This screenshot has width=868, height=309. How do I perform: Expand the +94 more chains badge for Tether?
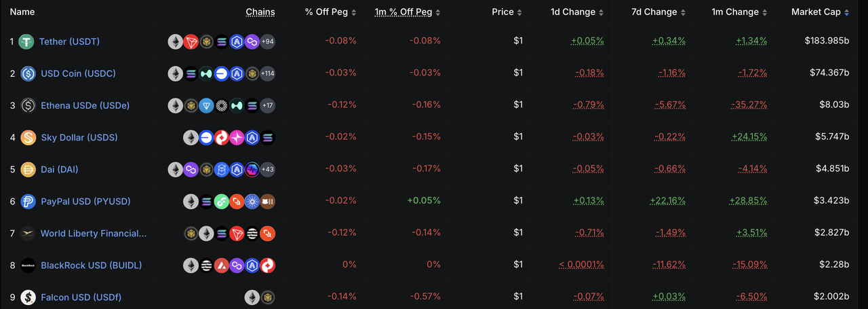[x=268, y=42]
